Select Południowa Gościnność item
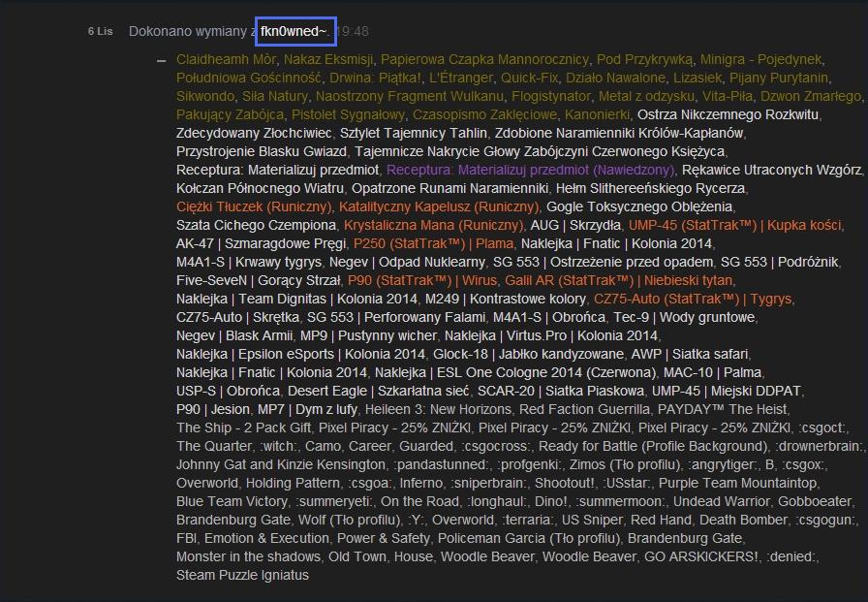 coord(249,78)
